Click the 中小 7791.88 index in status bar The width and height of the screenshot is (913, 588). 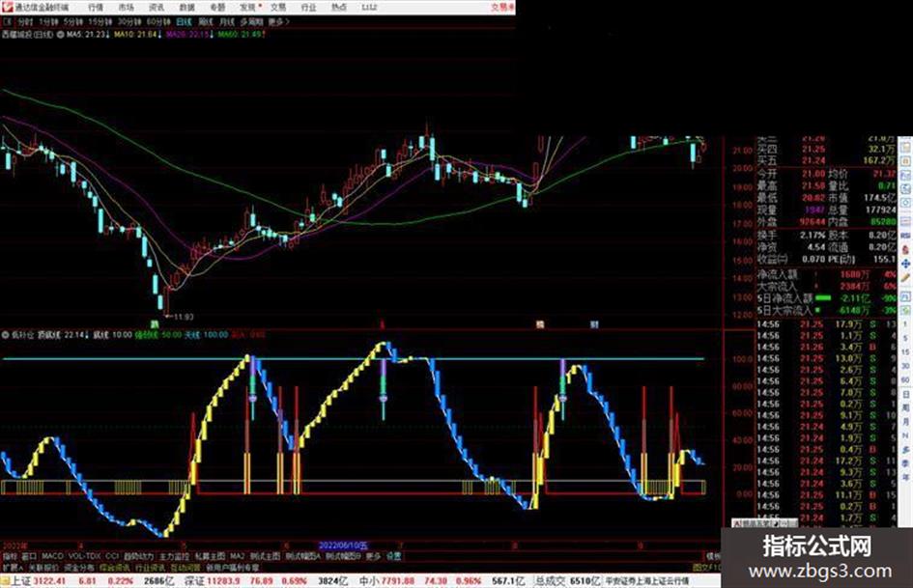click(387, 581)
